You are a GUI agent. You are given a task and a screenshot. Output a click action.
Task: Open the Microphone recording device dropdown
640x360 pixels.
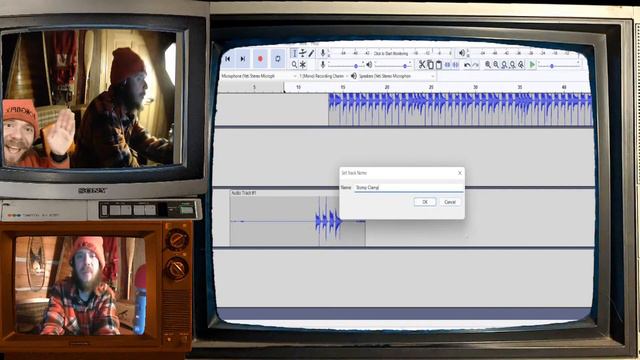coord(258,76)
